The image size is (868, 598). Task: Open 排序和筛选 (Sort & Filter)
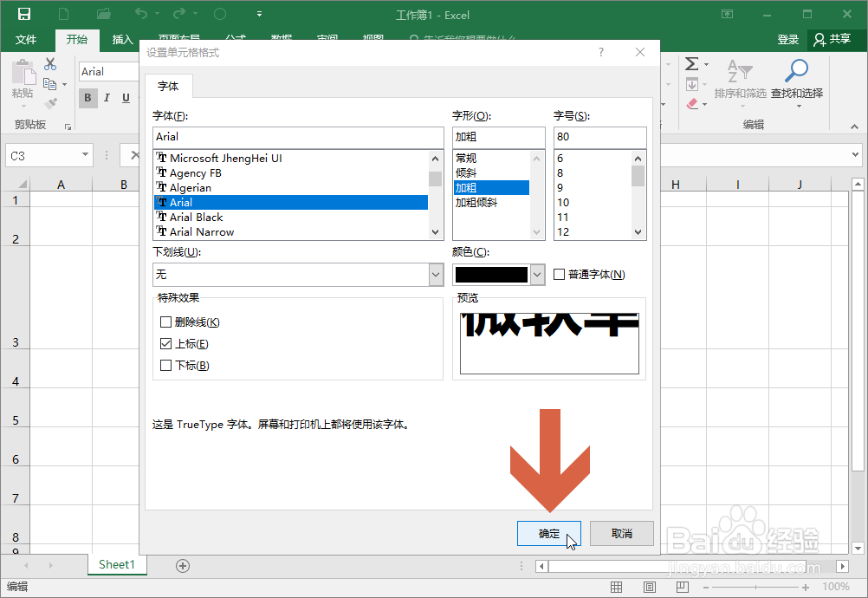pyautogui.click(x=742, y=81)
